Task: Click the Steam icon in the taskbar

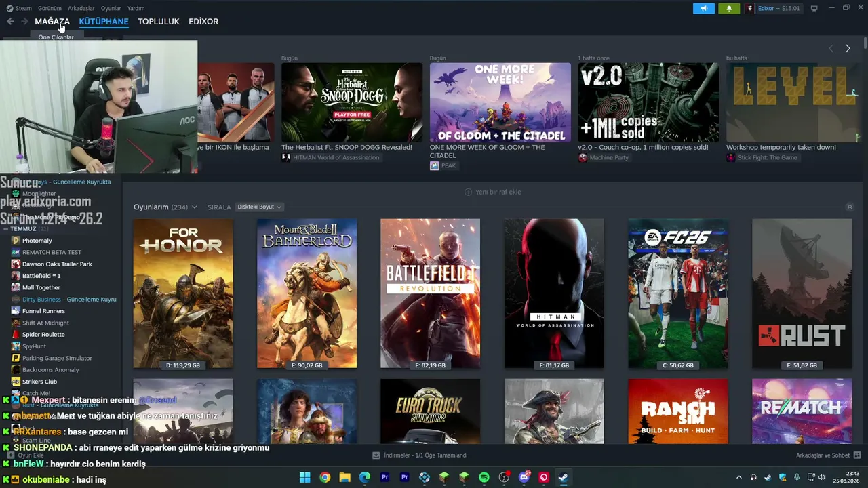Action: pos(563,477)
